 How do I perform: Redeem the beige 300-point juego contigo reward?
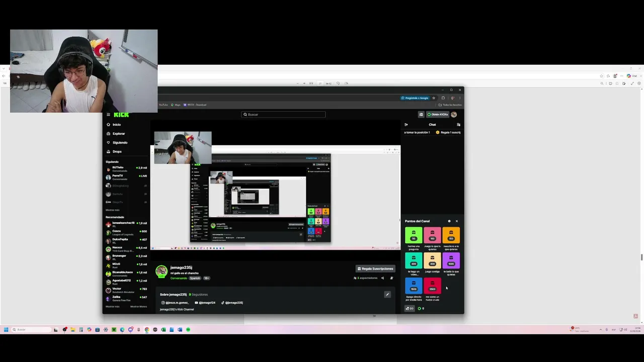[432, 260]
